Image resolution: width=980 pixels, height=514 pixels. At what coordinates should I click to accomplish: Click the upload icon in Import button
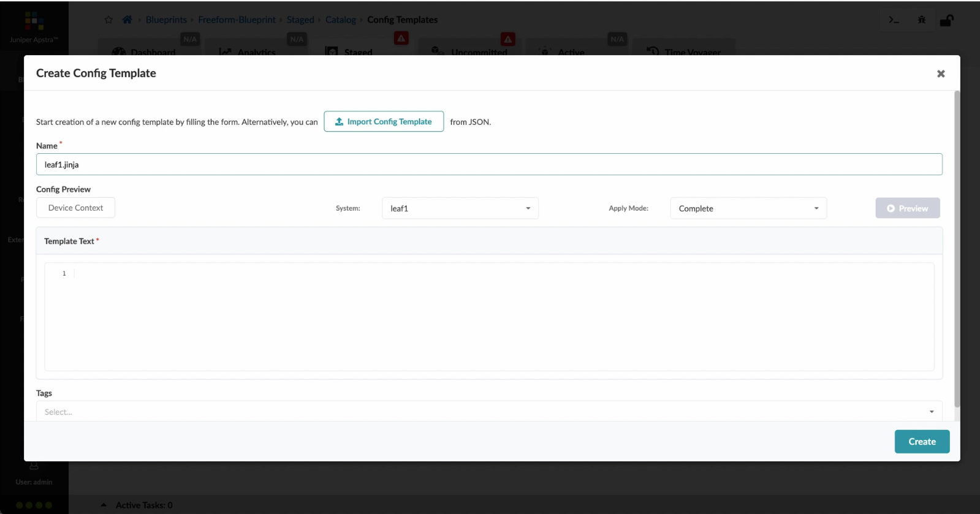tap(339, 121)
